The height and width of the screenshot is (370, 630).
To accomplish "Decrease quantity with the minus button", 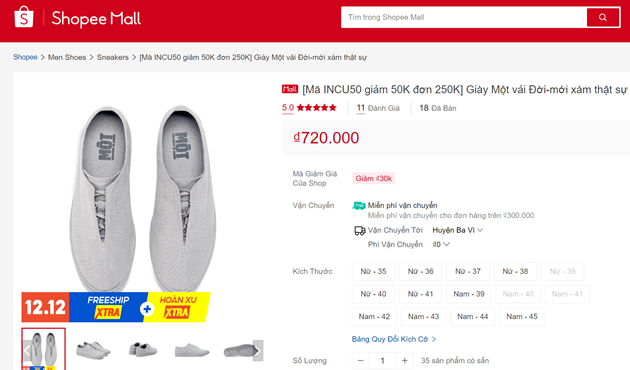I will pos(360,361).
